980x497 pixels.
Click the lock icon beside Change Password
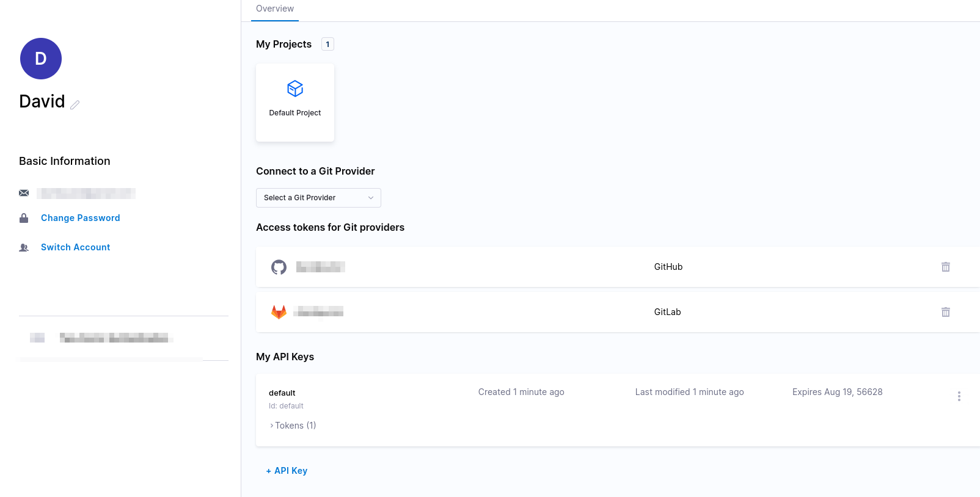point(24,218)
